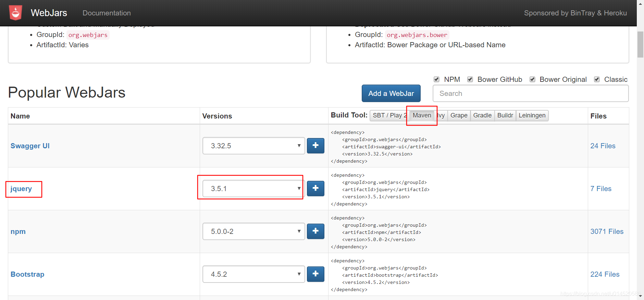Click the scrollbar down arrow
The width and height of the screenshot is (644, 300).
[640, 297]
